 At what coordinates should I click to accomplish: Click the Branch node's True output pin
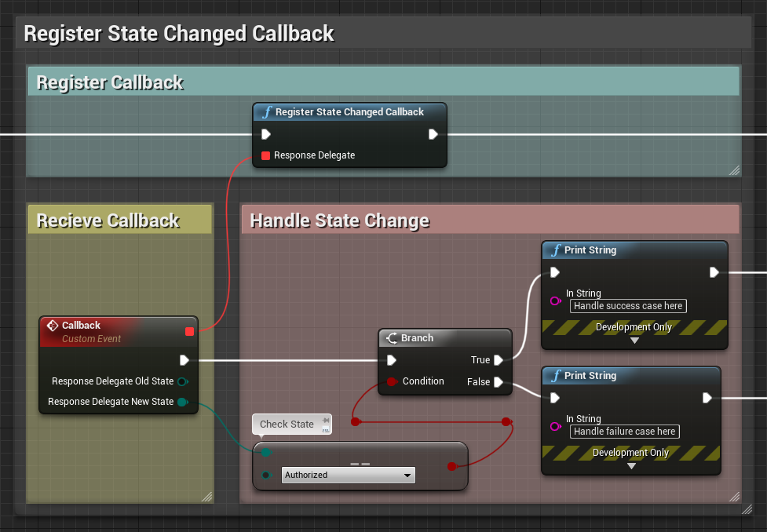(x=498, y=360)
